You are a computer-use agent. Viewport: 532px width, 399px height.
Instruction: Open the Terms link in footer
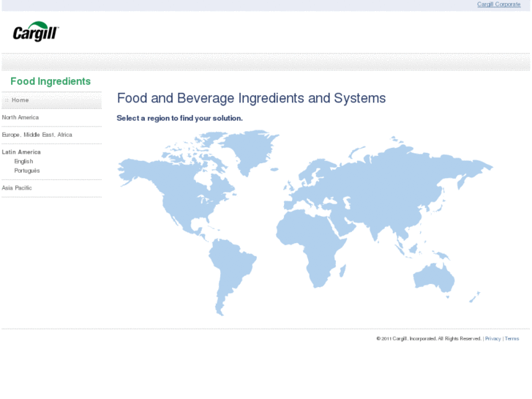coord(512,338)
